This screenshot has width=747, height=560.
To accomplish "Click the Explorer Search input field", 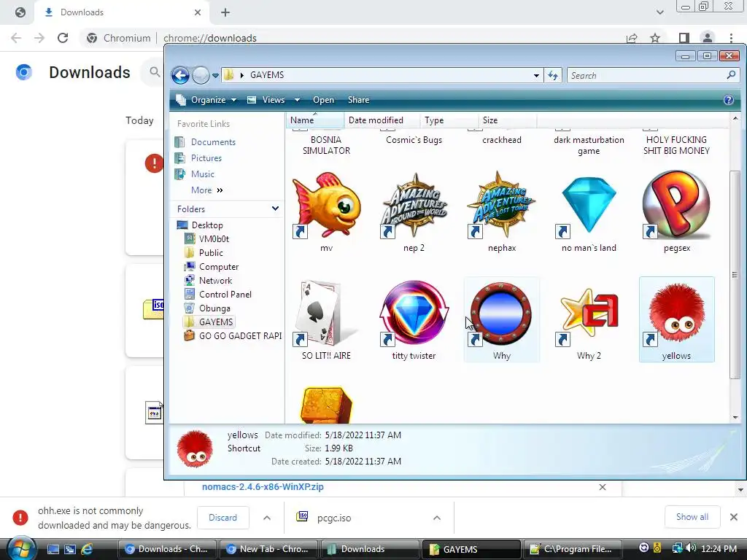I will tap(653, 75).
